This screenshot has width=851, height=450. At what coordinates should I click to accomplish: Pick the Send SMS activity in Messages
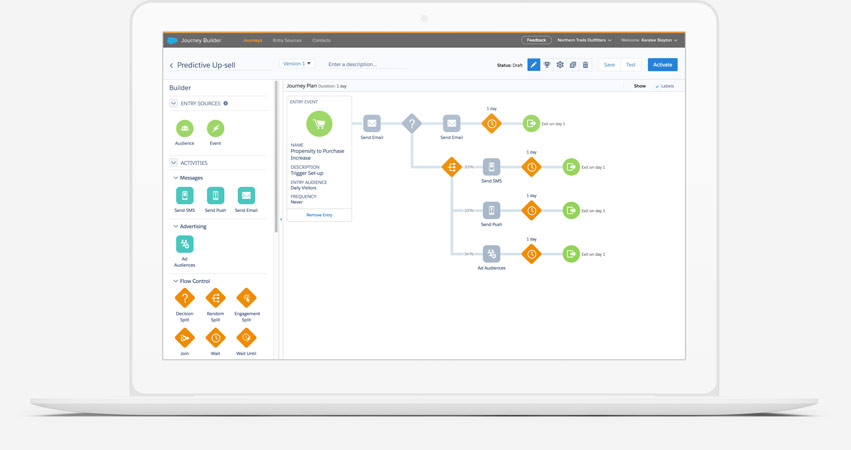tap(185, 196)
